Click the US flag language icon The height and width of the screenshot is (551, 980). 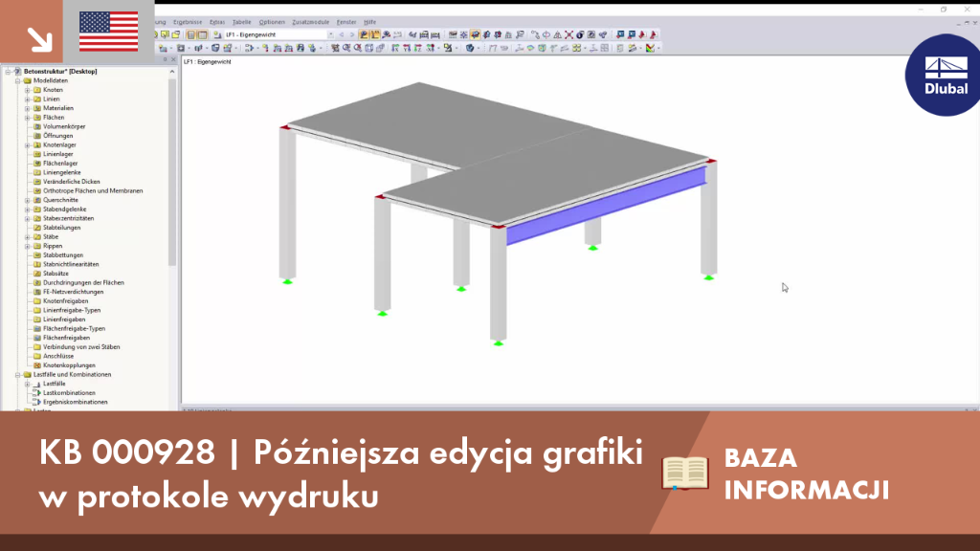tap(109, 32)
